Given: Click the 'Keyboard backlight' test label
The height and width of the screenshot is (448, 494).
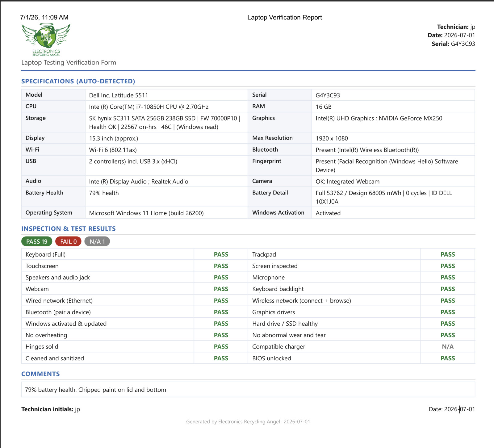Looking at the screenshot, I should tap(278, 289).
